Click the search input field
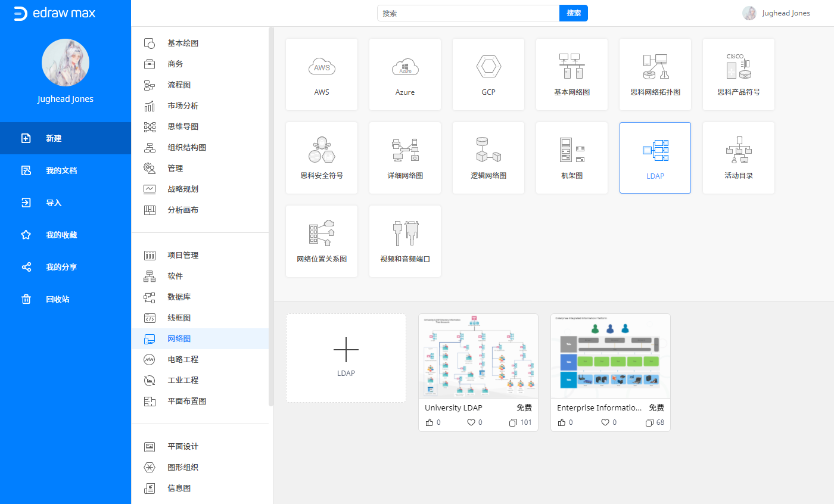 [468, 13]
